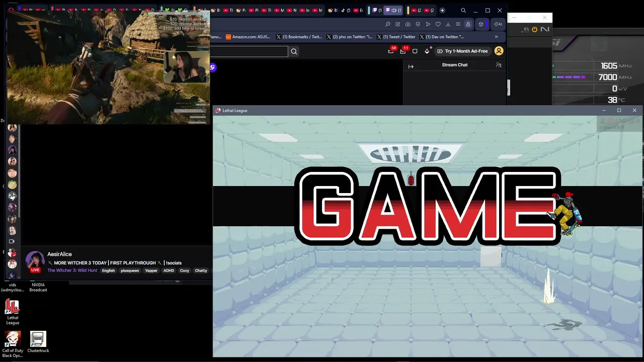Open browser downloads icon
The height and width of the screenshot is (362, 644).
click(x=448, y=24)
